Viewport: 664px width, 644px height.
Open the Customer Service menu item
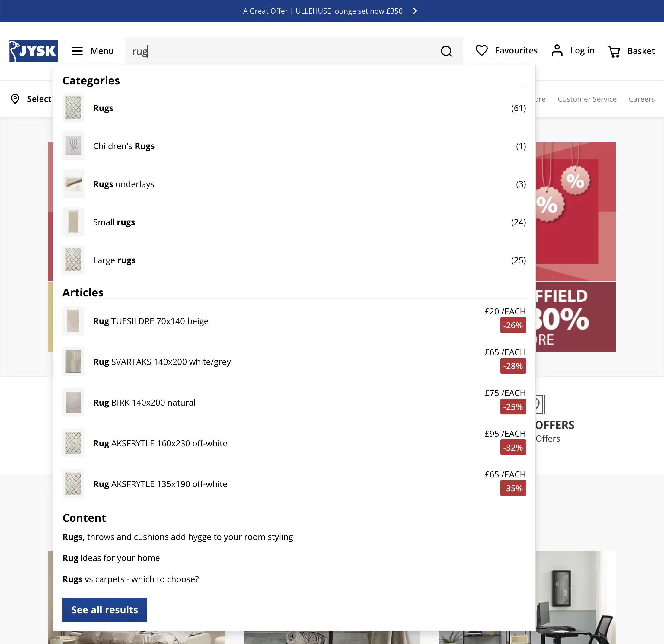click(587, 99)
